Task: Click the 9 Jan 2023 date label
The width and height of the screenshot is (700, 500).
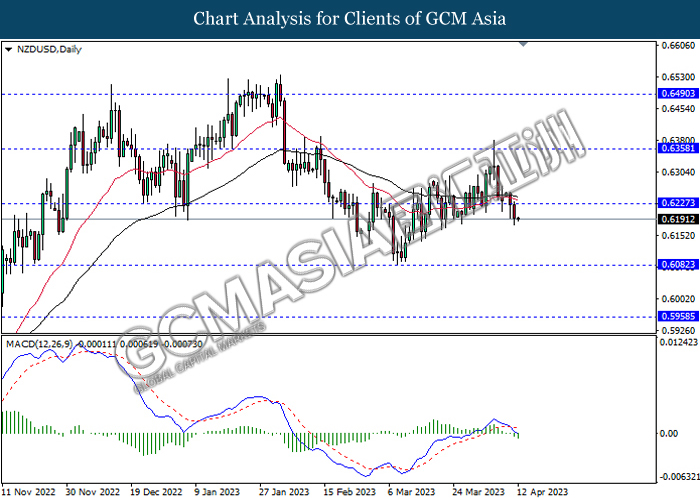Action: coord(217,492)
